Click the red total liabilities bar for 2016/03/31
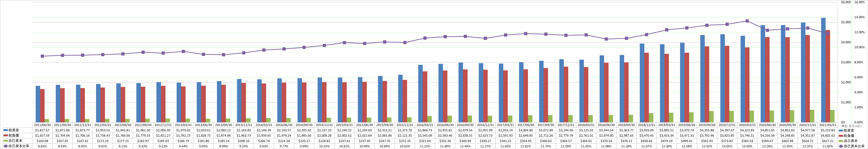Viewport: 868px width, 149px height. click(425, 97)
